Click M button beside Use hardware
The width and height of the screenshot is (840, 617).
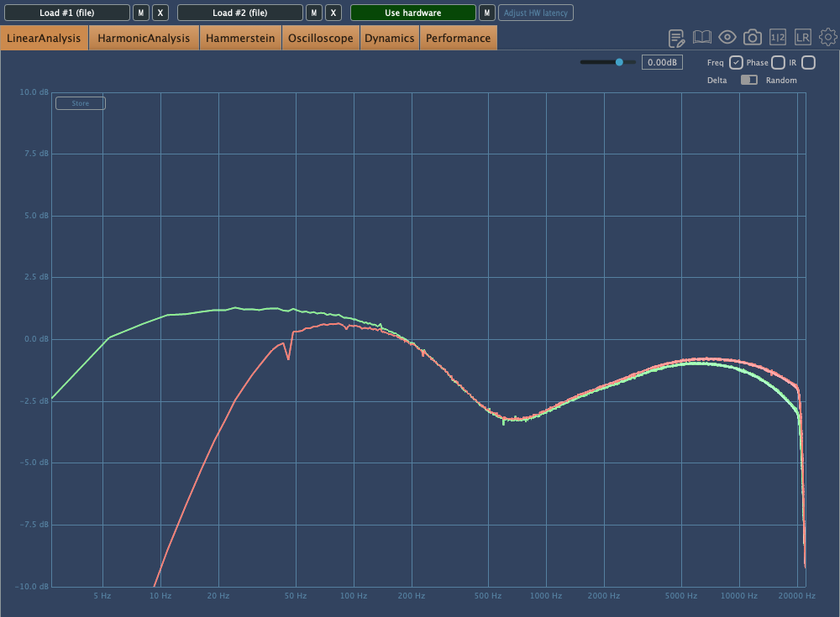point(486,13)
